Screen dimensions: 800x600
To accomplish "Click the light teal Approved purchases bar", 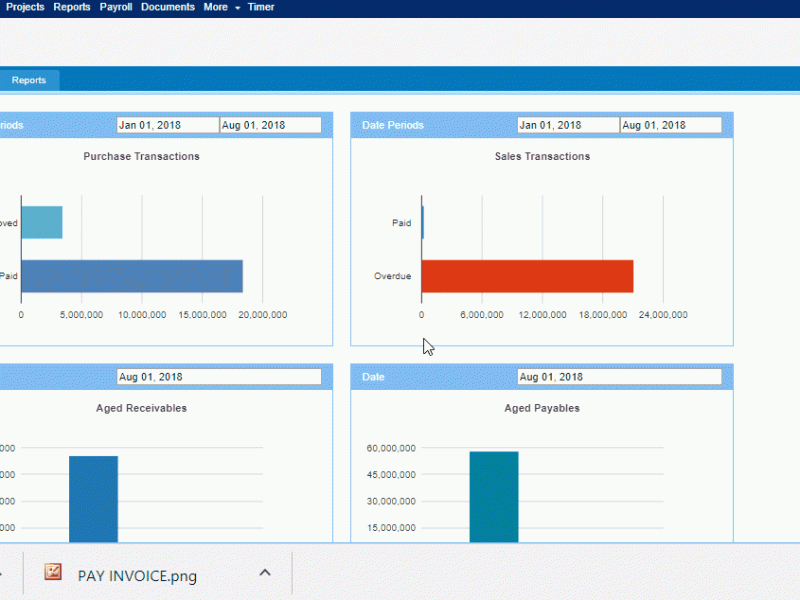I will (x=42, y=222).
